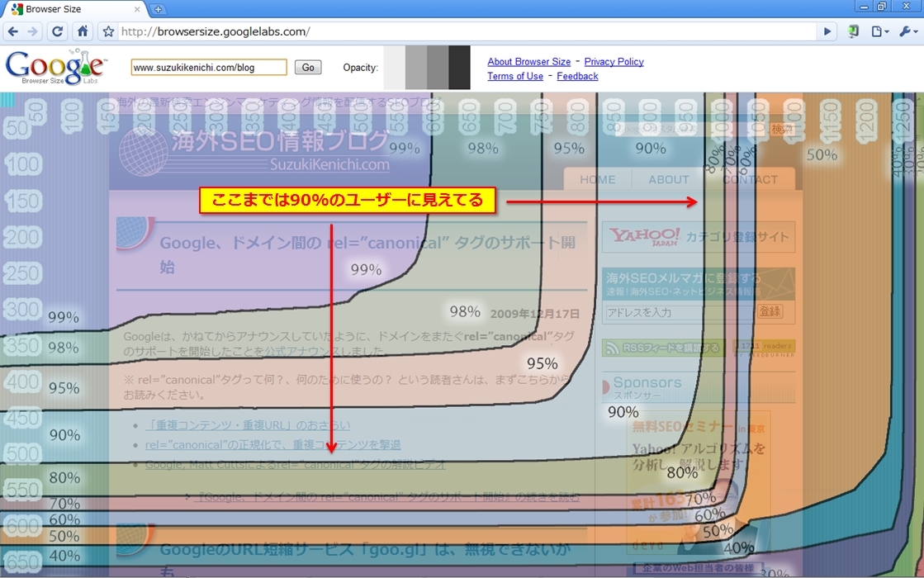Open the page menu icon
Viewport: 924px width, 578px height.
coord(879,32)
